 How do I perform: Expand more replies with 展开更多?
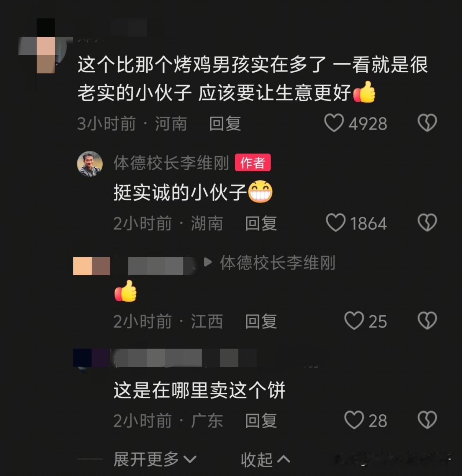click(155, 459)
